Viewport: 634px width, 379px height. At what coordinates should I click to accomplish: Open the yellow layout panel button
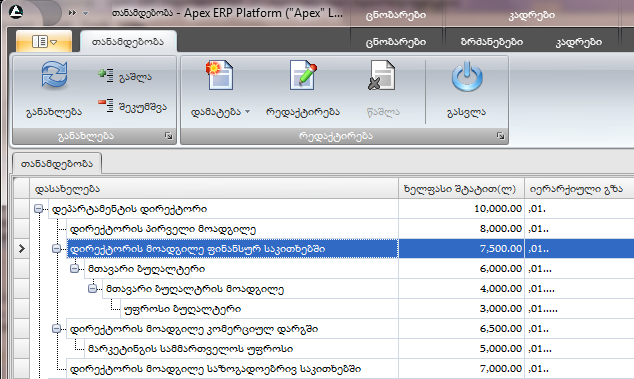pos(44,41)
